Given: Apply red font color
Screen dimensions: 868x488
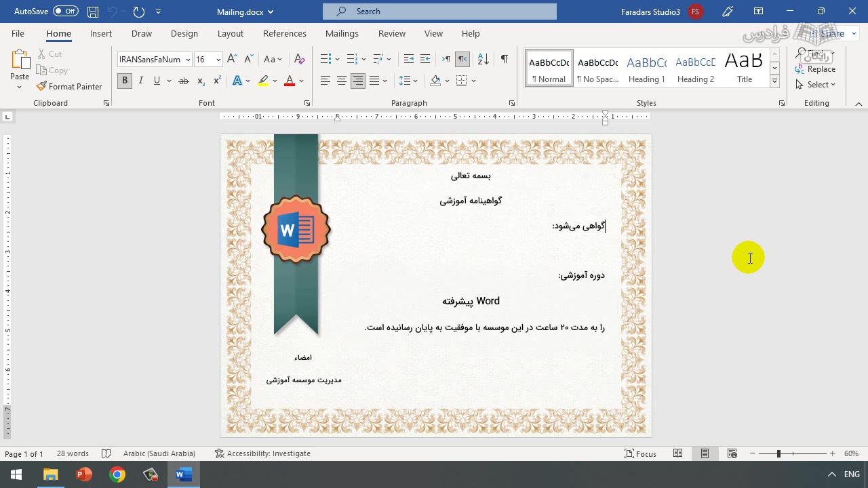Looking at the screenshot, I should pyautogui.click(x=290, y=81).
